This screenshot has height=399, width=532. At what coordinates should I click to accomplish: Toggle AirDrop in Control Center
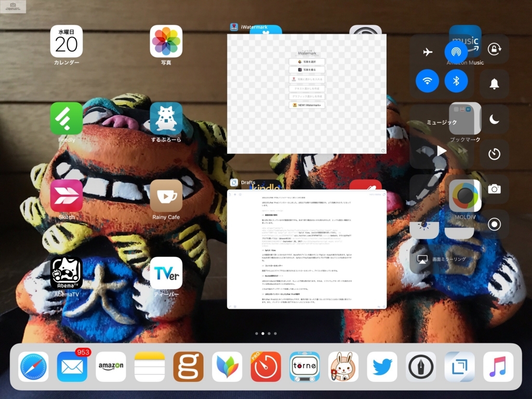[x=456, y=52]
